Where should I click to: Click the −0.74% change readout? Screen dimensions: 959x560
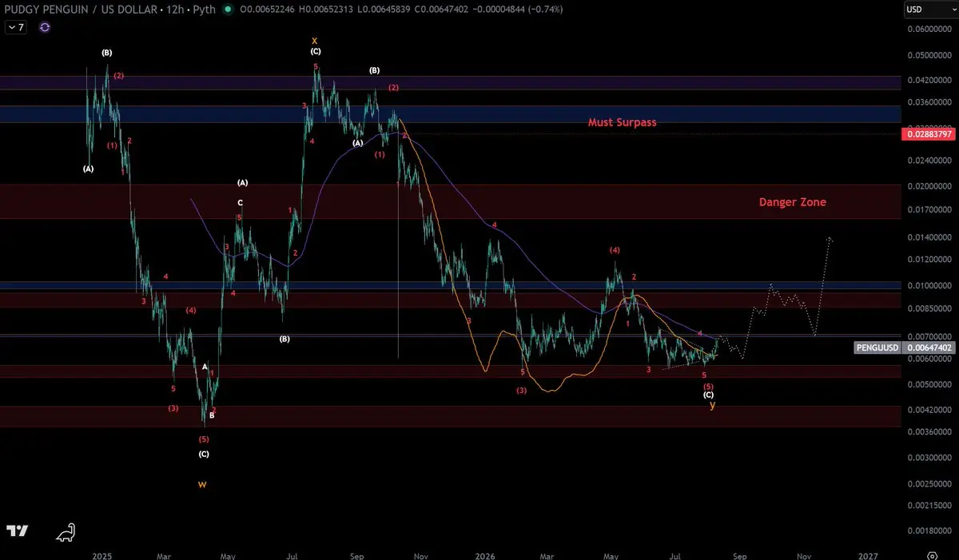[545, 10]
